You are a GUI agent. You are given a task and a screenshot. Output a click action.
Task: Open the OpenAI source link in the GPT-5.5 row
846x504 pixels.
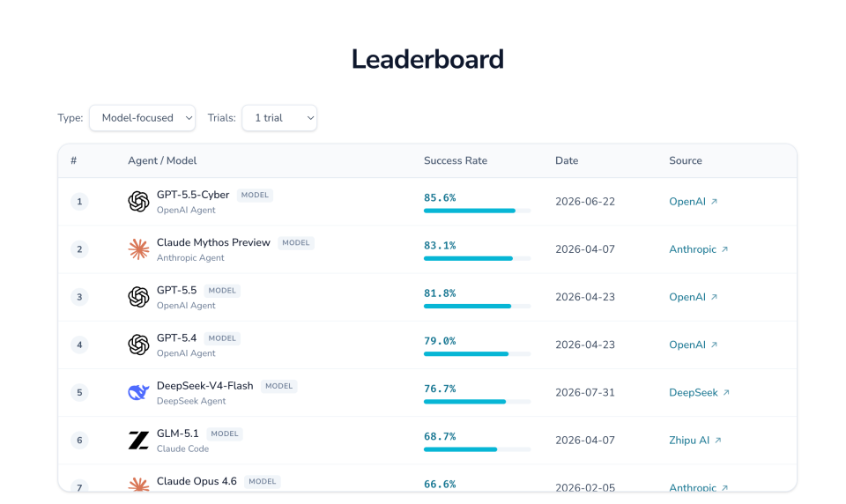click(694, 297)
